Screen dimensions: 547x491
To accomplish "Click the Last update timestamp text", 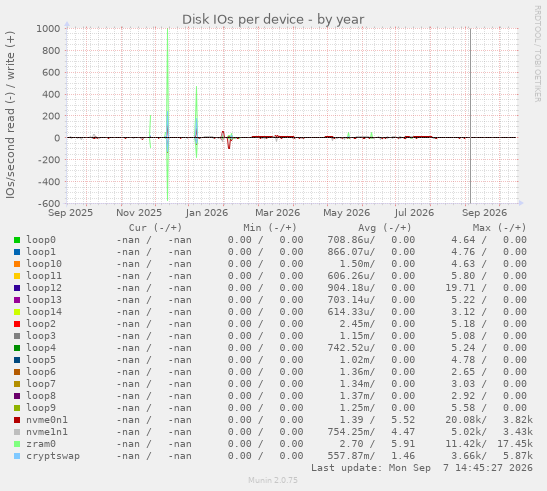I will click(x=422, y=468).
